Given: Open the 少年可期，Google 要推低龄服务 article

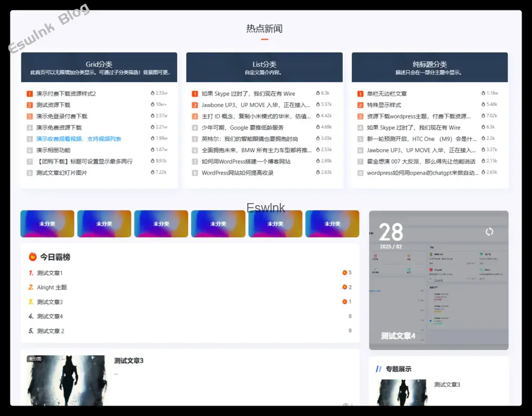Looking at the screenshot, I should (243, 128).
